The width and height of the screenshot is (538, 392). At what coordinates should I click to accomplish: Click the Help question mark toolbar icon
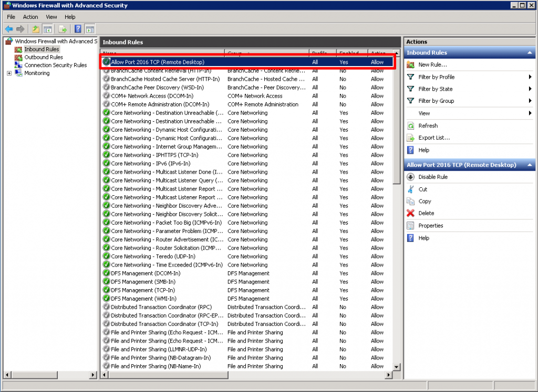coord(78,29)
